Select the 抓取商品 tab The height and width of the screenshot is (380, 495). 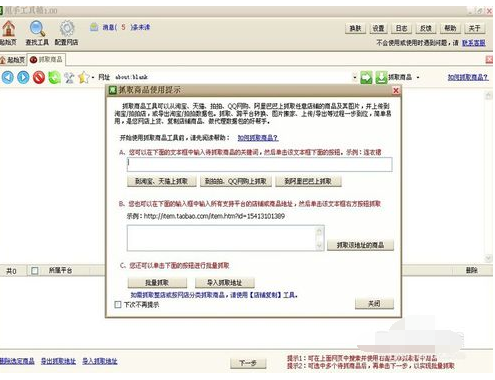tap(46, 59)
